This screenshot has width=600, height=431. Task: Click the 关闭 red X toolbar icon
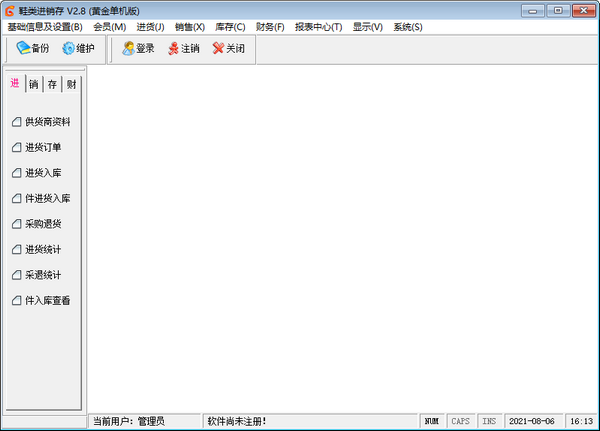218,48
